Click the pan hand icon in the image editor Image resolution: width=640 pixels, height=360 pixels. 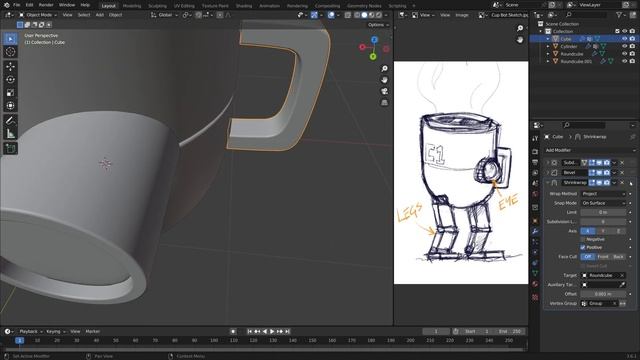point(520,40)
